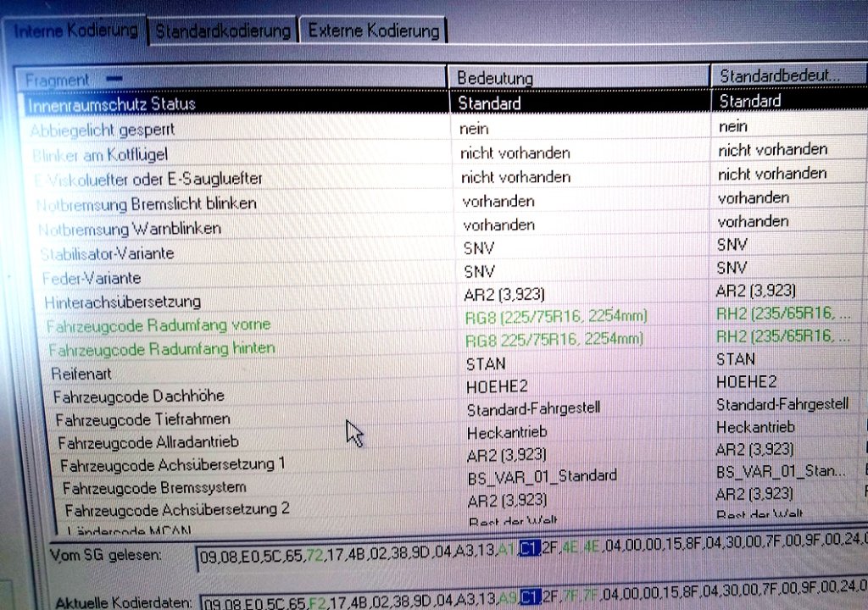This screenshot has height=610, width=868.
Task: Select the Innenraumschutz Status row
Action: pos(112,104)
